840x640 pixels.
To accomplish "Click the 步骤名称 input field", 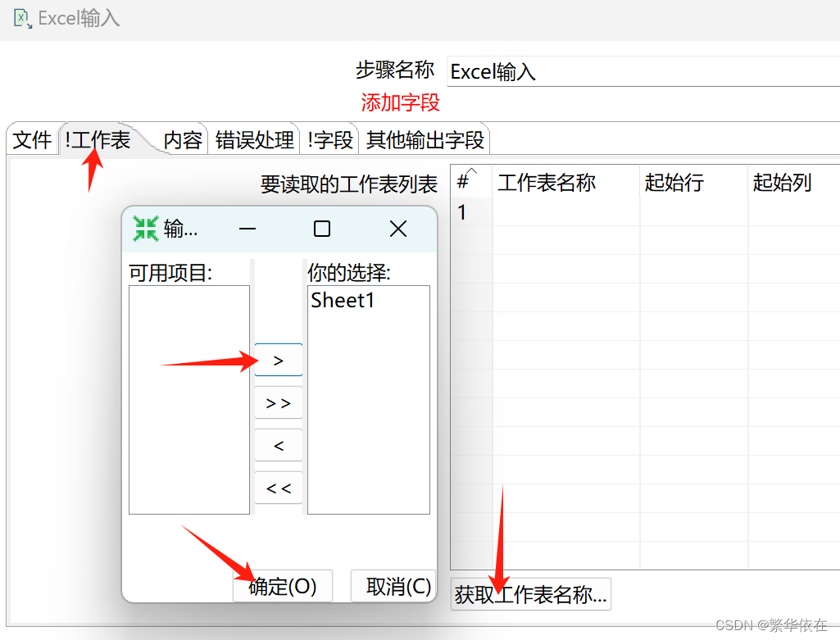I will coord(643,71).
